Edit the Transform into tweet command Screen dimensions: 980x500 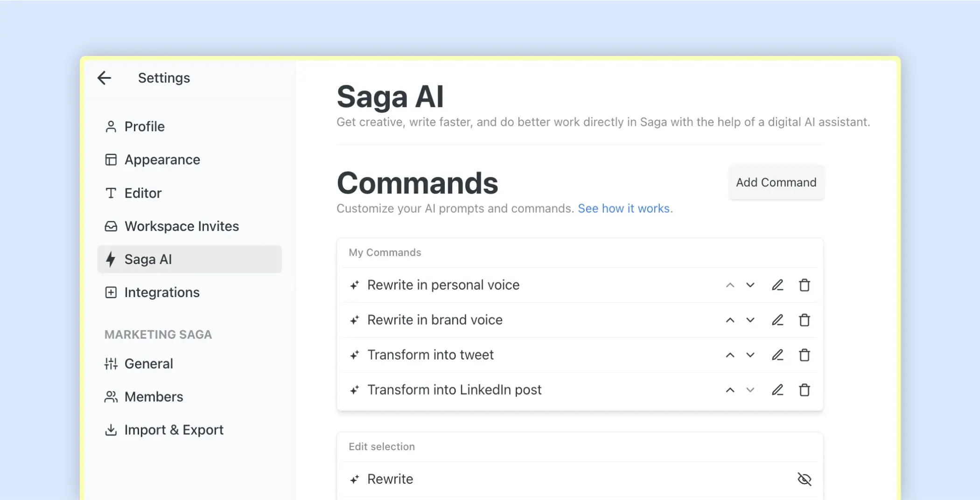click(777, 355)
